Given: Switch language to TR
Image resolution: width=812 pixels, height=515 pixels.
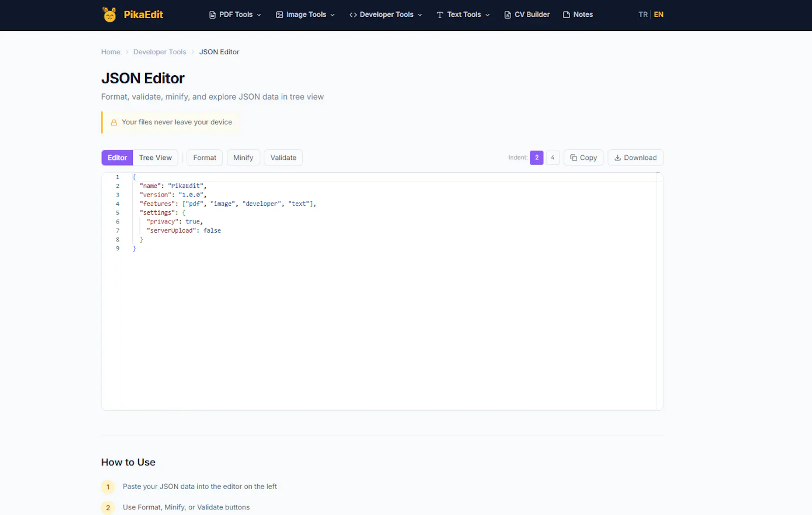Looking at the screenshot, I should click(x=643, y=14).
